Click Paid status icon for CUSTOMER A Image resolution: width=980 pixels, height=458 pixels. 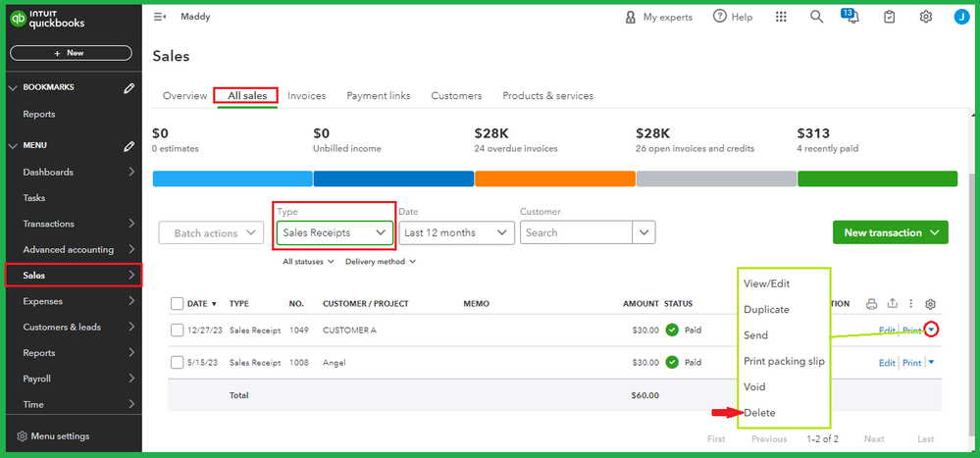(672, 330)
